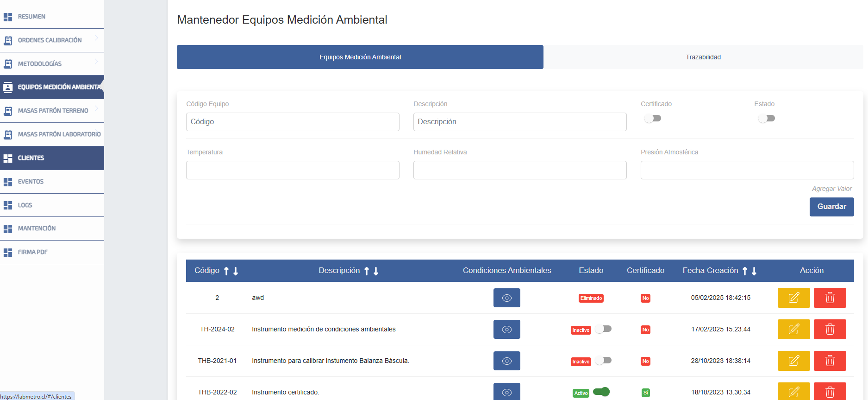Focus the Descripción input field
The height and width of the screenshot is (400, 868).
tap(520, 122)
